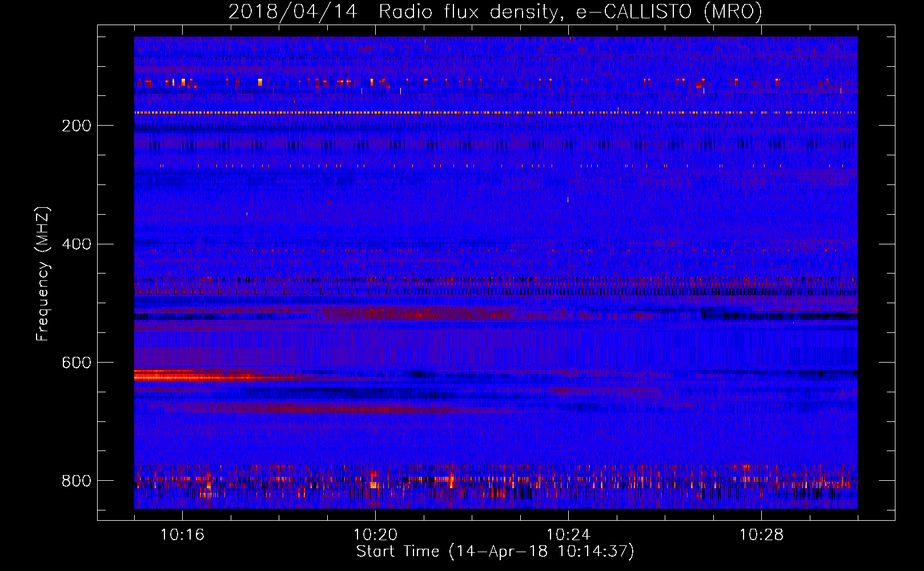Click the 10:16 time tick label
This screenshot has width=924, height=571.
click(x=182, y=535)
